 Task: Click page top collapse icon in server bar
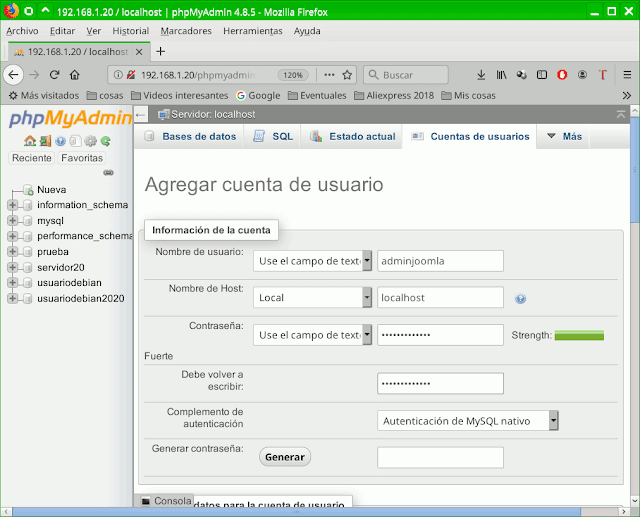[x=621, y=115]
